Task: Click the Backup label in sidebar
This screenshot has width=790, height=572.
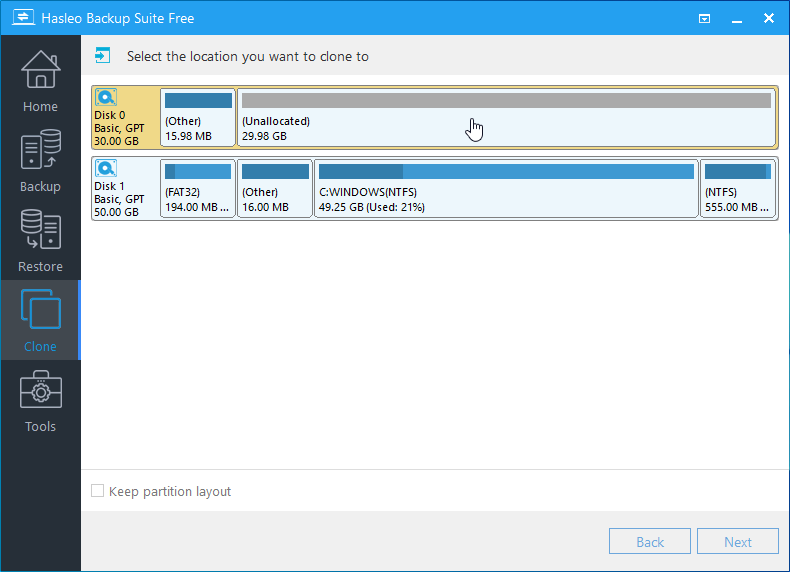Action: tap(40, 187)
